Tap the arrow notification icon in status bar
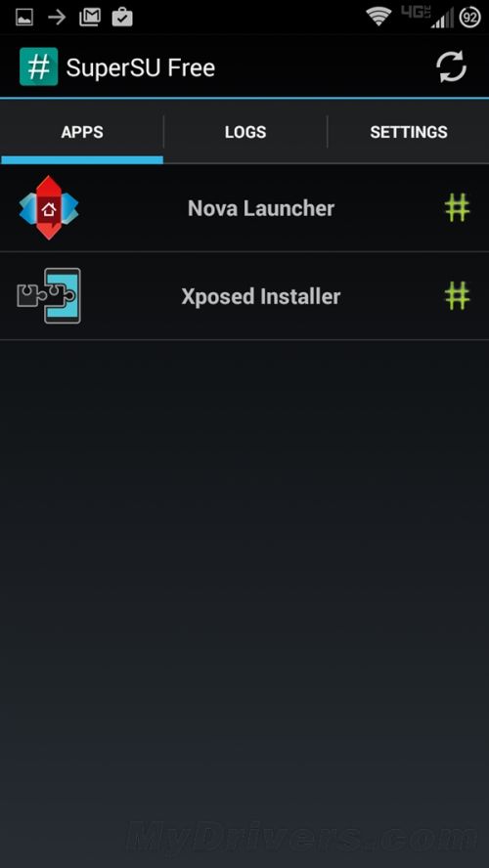This screenshot has width=489, height=868. point(57,18)
